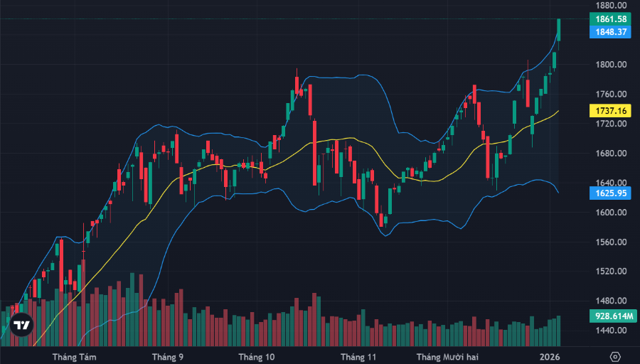
Task: Open chart settings hexagon icon
Action: (x=616, y=355)
